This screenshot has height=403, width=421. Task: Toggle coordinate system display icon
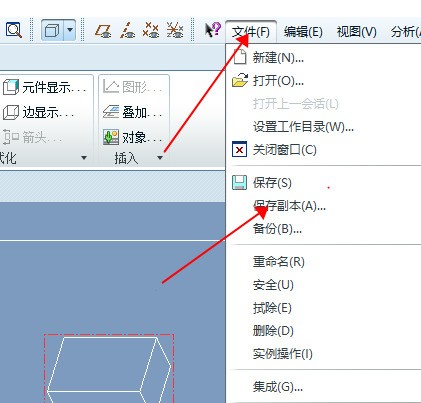click(175, 30)
